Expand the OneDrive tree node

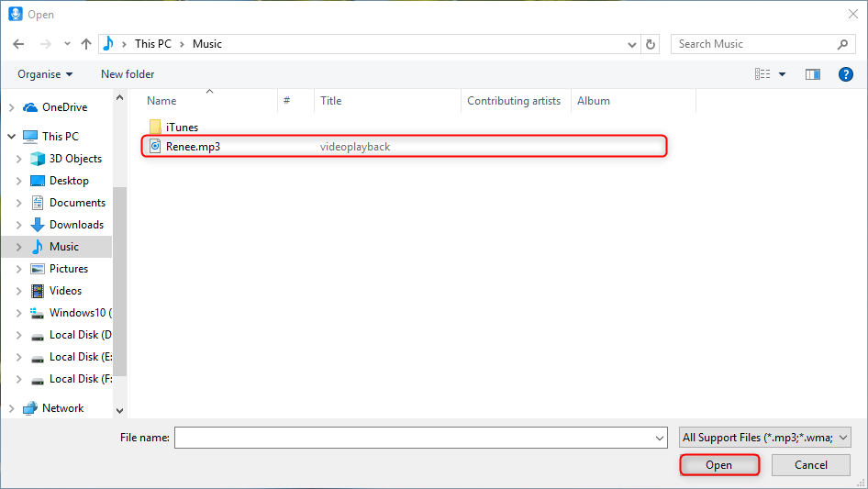(x=11, y=107)
